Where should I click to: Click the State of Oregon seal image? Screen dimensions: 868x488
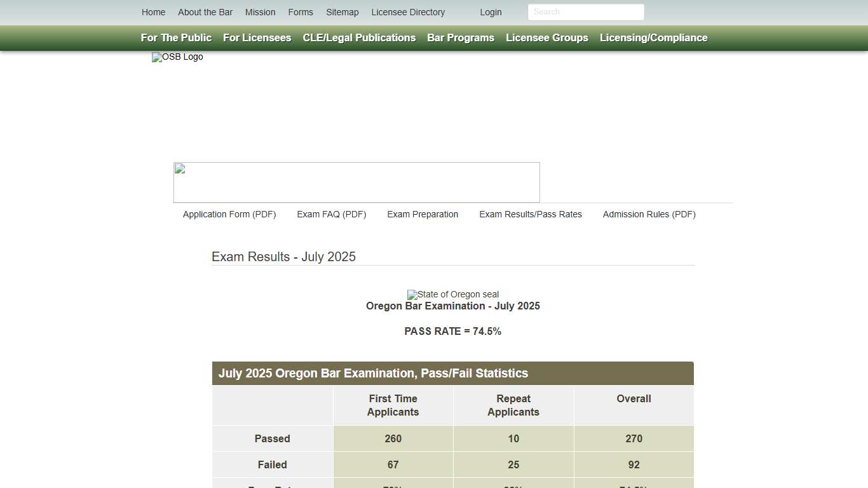tap(453, 294)
